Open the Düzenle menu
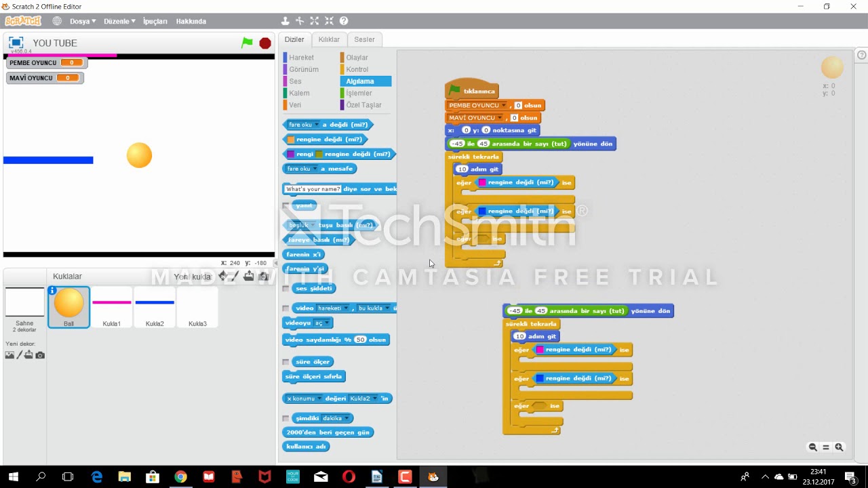The width and height of the screenshot is (868, 488). click(x=119, y=21)
